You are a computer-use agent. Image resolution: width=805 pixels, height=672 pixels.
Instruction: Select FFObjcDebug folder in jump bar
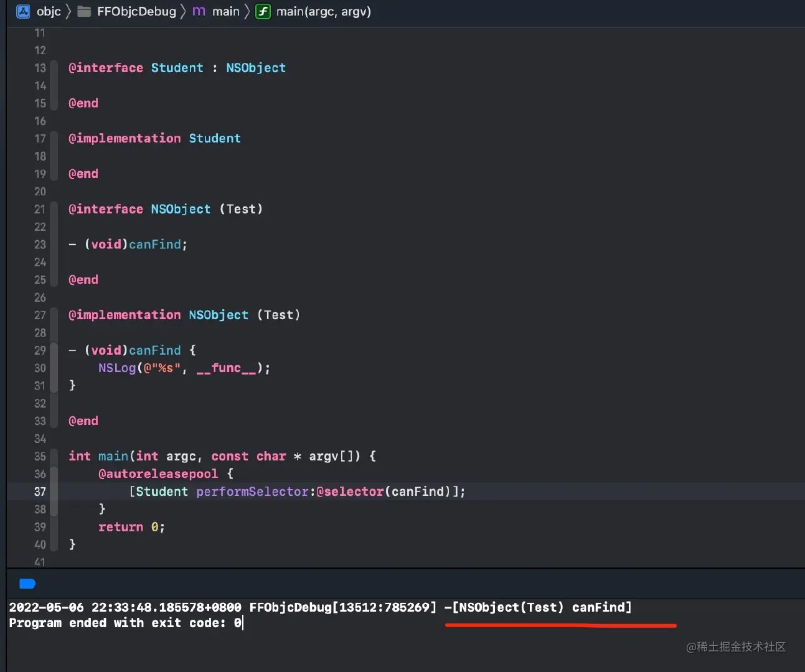[x=136, y=11]
